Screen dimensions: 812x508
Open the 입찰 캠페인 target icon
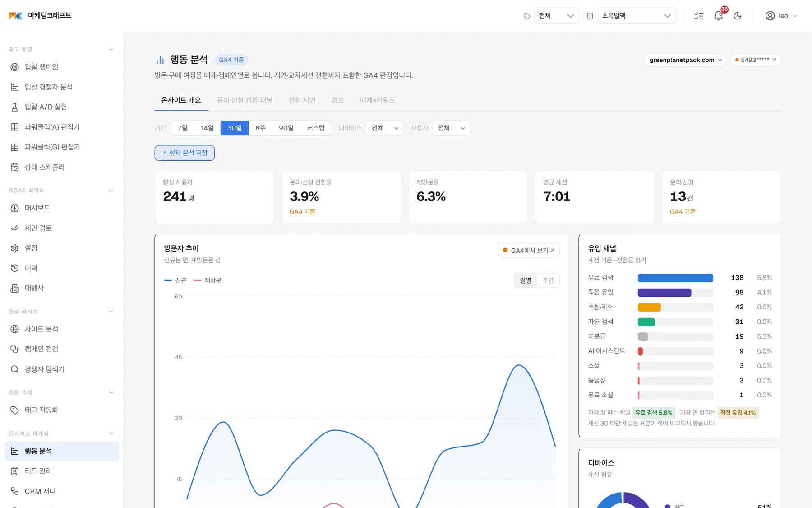point(14,67)
